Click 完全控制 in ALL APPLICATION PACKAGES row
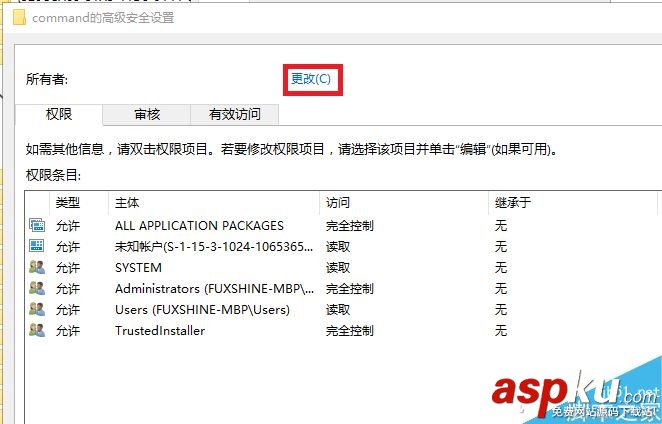This screenshot has height=424, width=662. [350, 226]
